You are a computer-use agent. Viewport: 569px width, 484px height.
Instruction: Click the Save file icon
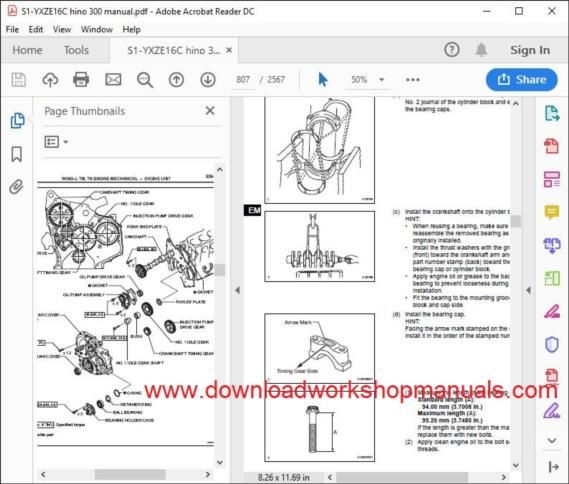click(19, 79)
